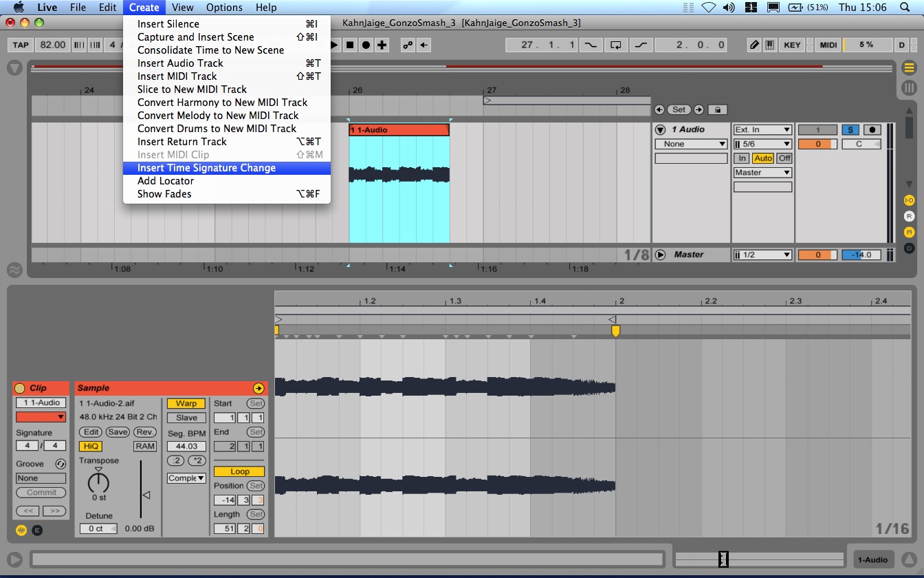Image resolution: width=924 pixels, height=578 pixels.
Task: Click the Rev. reverse sample button
Action: click(x=145, y=432)
